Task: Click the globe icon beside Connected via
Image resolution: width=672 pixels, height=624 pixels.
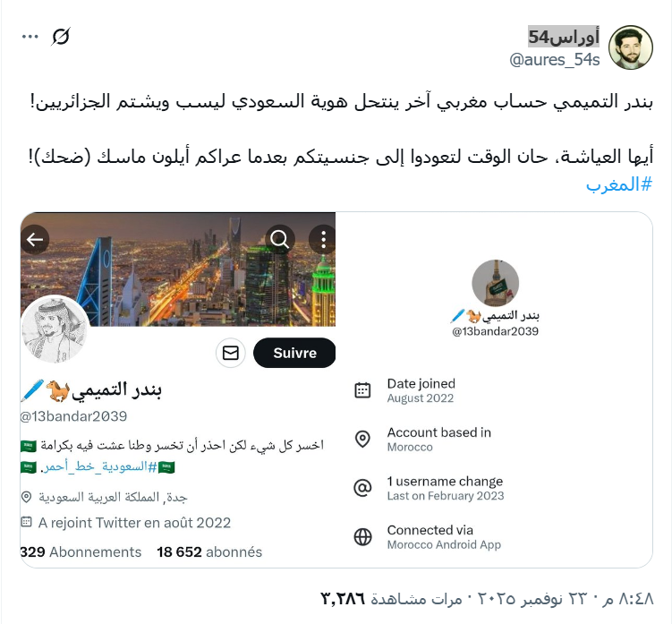Action: coord(362,536)
